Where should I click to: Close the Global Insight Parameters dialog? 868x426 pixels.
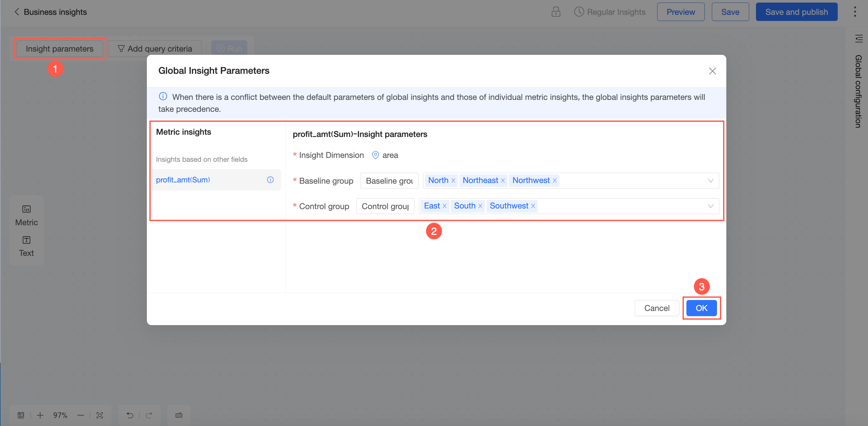pyautogui.click(x=712, y=71)
